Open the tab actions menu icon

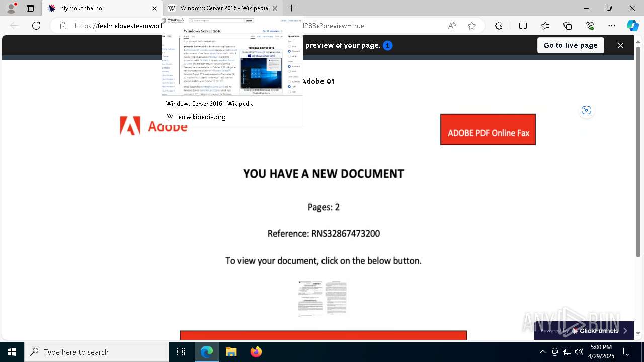(x=30, y=8)
